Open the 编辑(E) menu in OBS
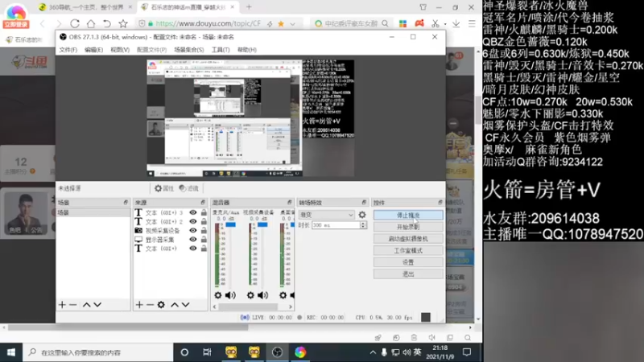This screenshot has height=362, width=644. click(93, 50)
